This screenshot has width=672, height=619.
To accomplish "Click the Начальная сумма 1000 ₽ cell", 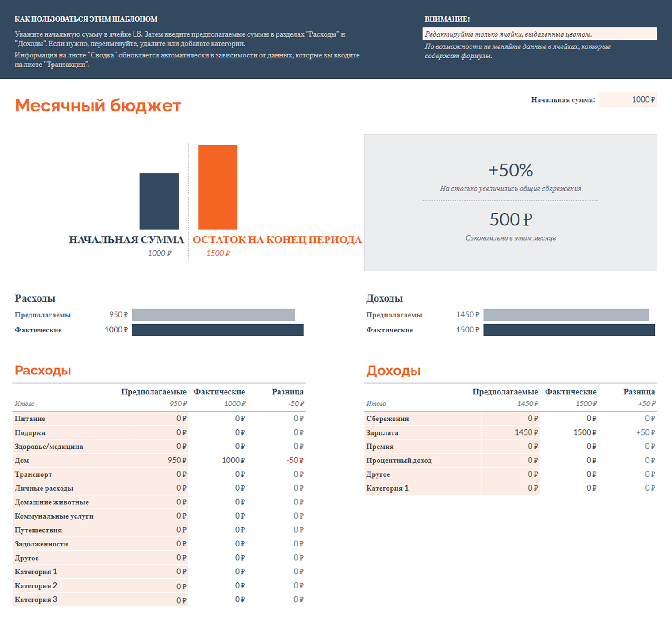I will 628,99.
